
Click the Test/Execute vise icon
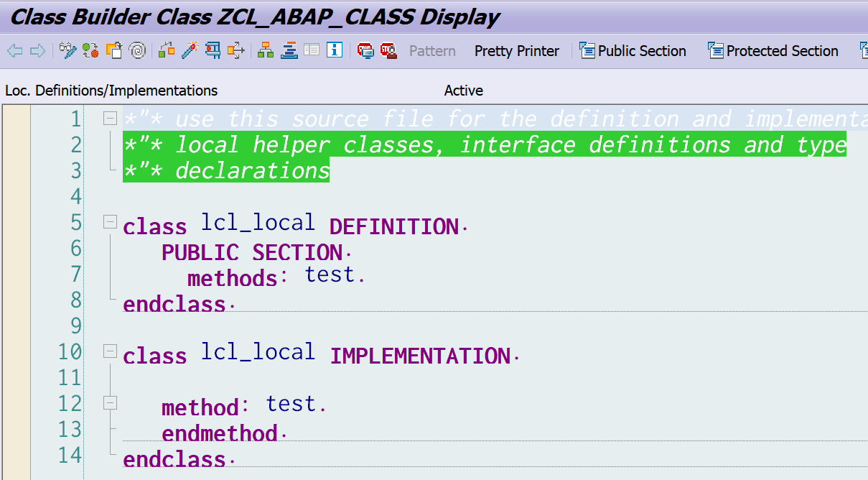tap(213, 50)
